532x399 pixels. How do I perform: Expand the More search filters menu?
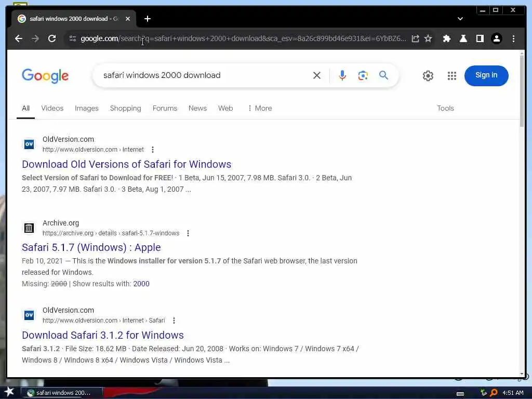[x=260, y=108]
